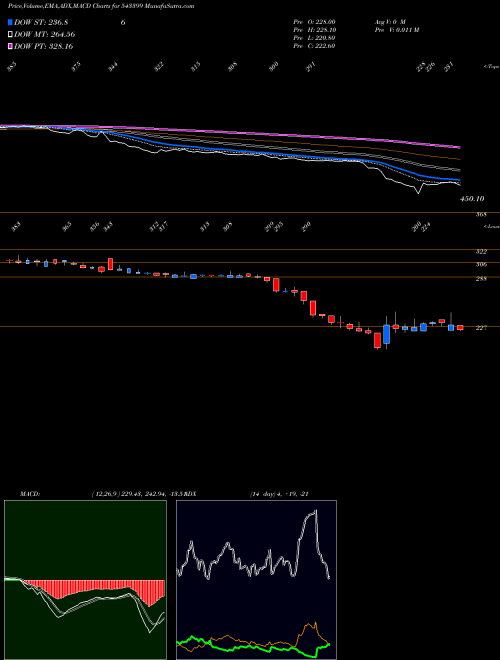Viewport: 500px width, 660px height.
Task: Click the magenta DOW PT legend swatch
Action: click(10, 46)
